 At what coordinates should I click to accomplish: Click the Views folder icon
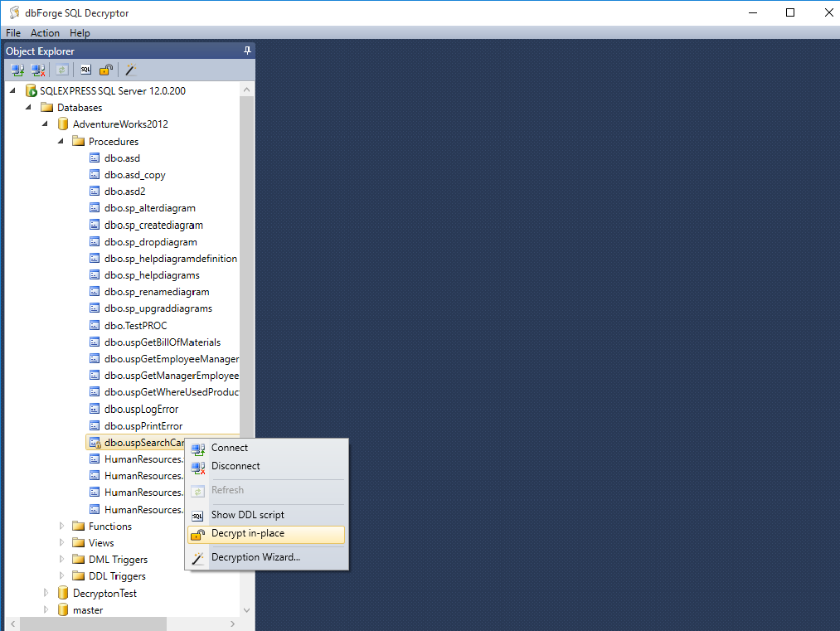[x=78, y=542]
